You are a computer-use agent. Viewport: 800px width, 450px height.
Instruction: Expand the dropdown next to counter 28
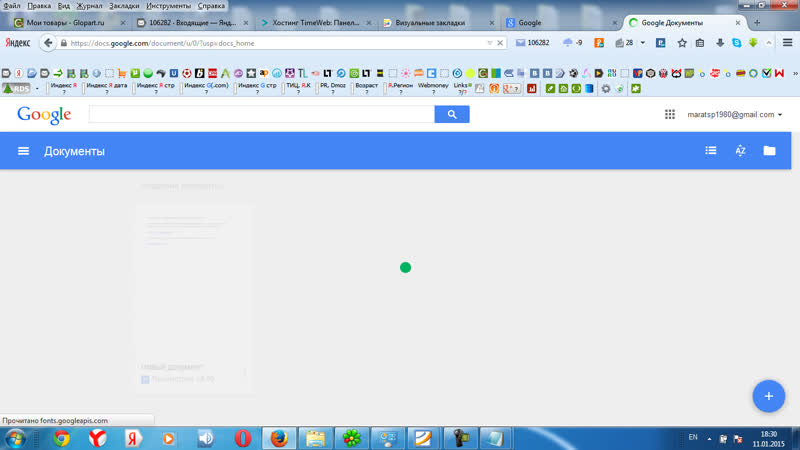coord(642,43)
